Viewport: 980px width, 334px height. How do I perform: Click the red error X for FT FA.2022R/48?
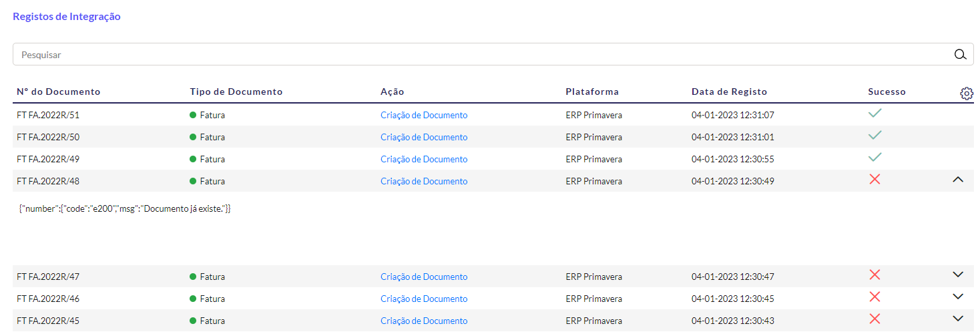[x=875, y=179]
